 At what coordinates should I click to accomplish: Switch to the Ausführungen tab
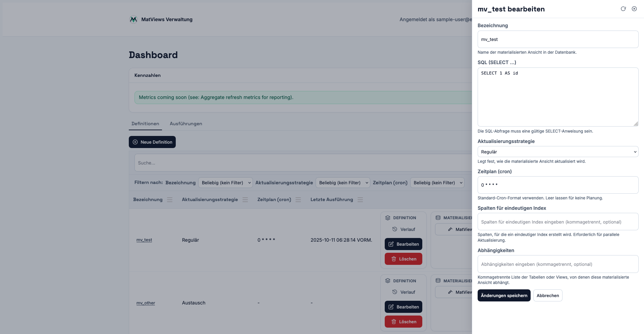[186, 124]
